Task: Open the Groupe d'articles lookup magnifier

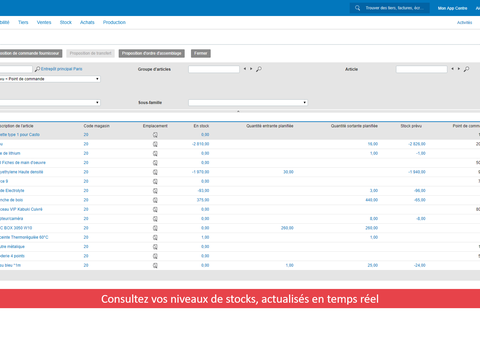Action: point(259,69)
